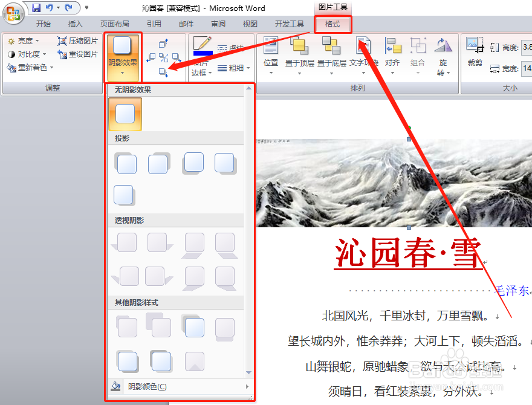Open the 亮度 (Brightness) dropdown
Viewport: 532px width, 405px height.
(x=24, y=40)
